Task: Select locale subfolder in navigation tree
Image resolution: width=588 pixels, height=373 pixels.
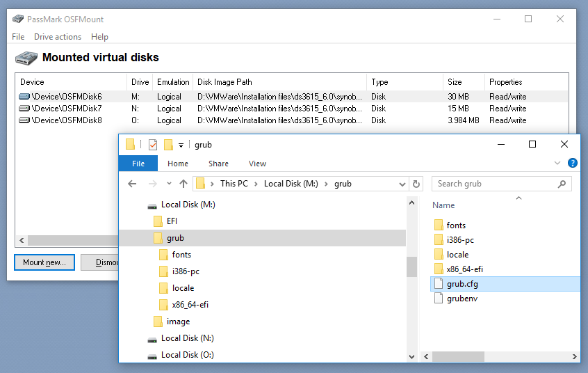Action: [x=183, y=288]
